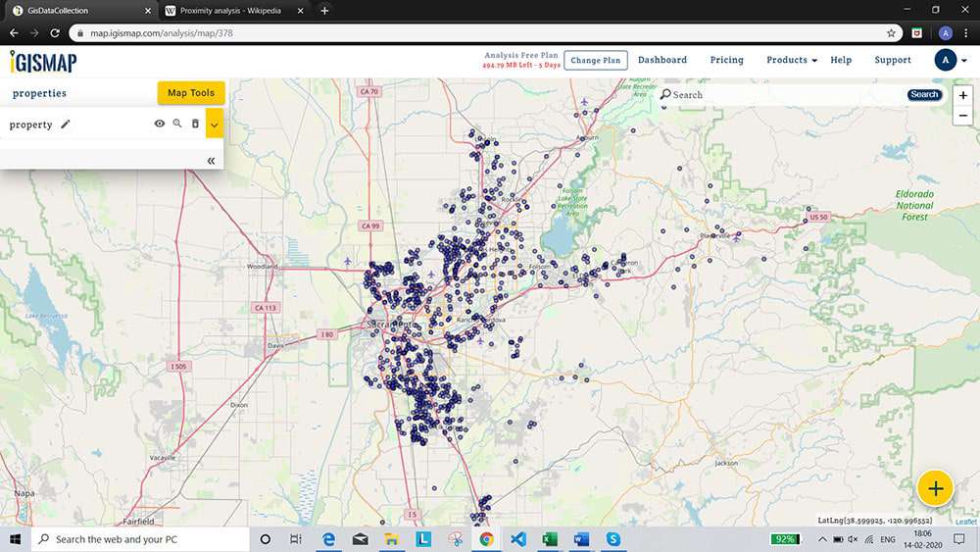This screenshot has height=552, width=980.
Task: Open File Explorer from taskbar
Action: click(391, 539)
